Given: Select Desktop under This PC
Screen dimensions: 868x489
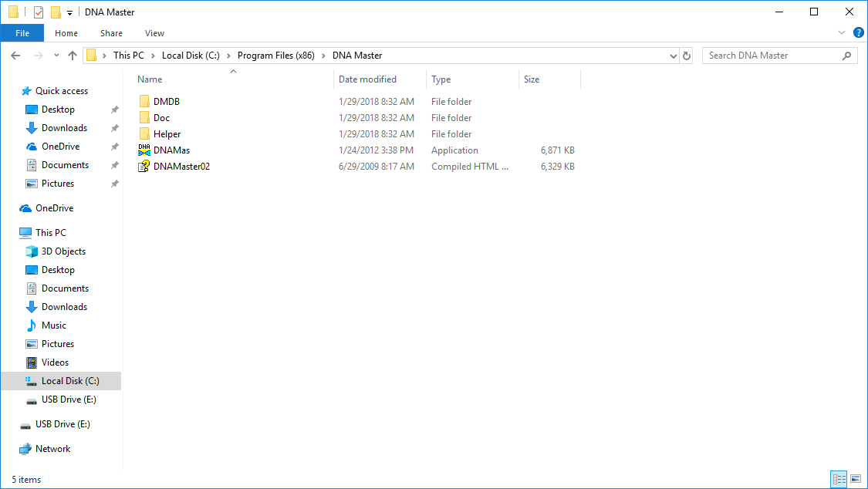Looking at the screenshot, I should coord(58,269).
